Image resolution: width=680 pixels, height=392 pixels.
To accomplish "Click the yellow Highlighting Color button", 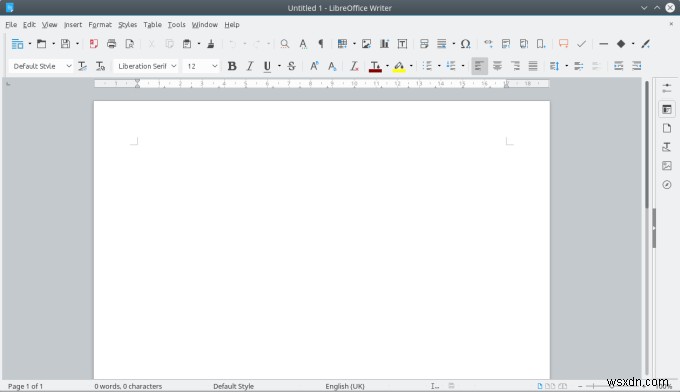I will tap(399, 66).
